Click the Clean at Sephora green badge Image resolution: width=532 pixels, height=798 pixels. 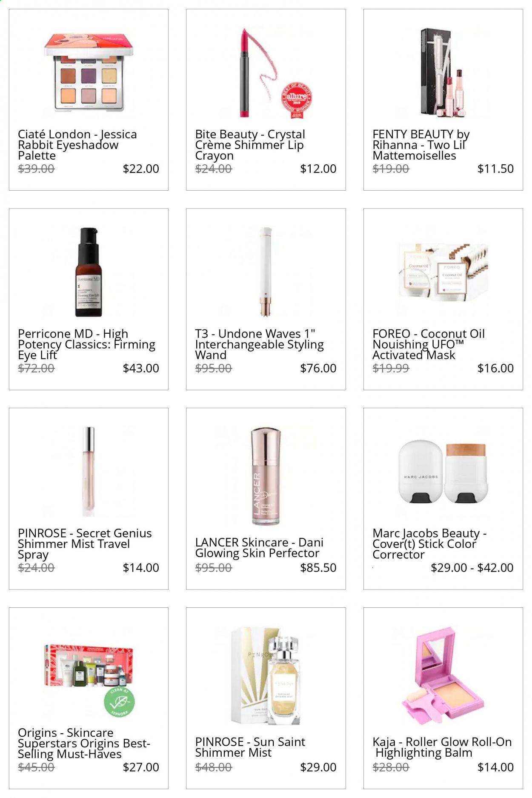tap(120, 701)
